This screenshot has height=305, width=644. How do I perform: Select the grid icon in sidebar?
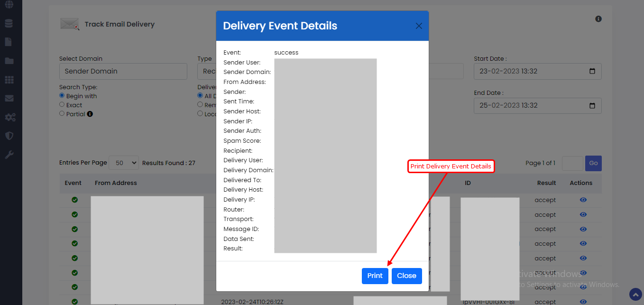coord(9,80)
